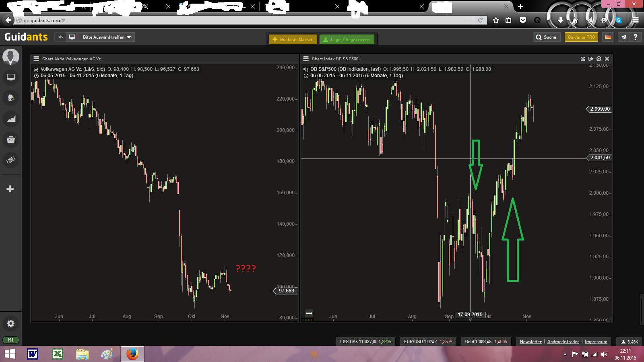
Task: Click the target circle icon on S&P500 widget
Action: [x=599, y=59]
